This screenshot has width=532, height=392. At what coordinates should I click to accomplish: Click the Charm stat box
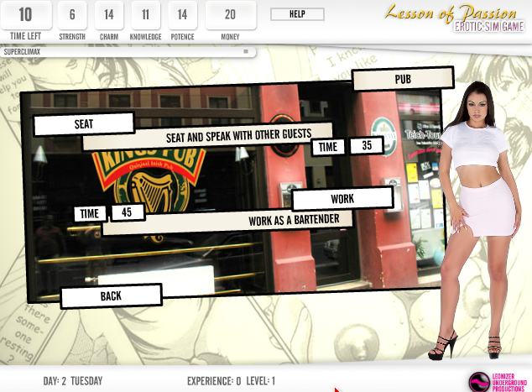pyautogui.click(x=109, y=20)
